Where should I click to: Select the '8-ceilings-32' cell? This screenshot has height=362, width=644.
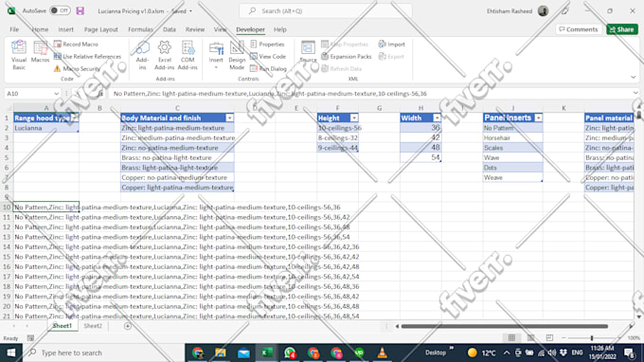[x=337, y=137]
